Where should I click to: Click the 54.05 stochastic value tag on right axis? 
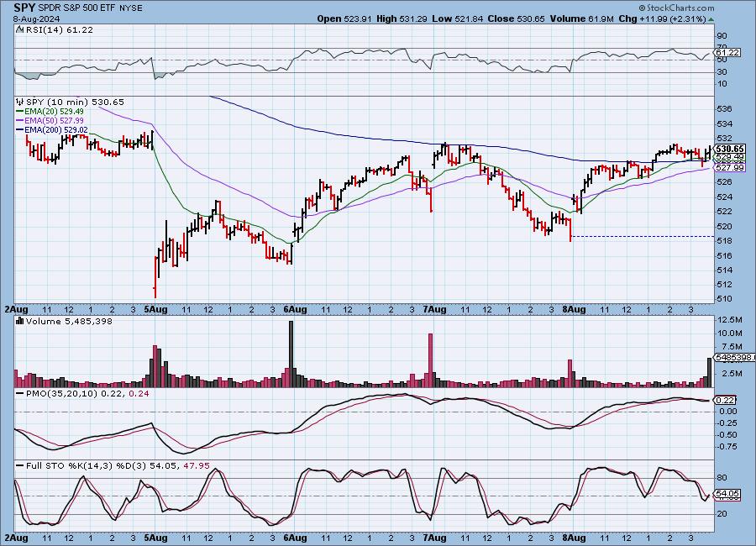727,494
